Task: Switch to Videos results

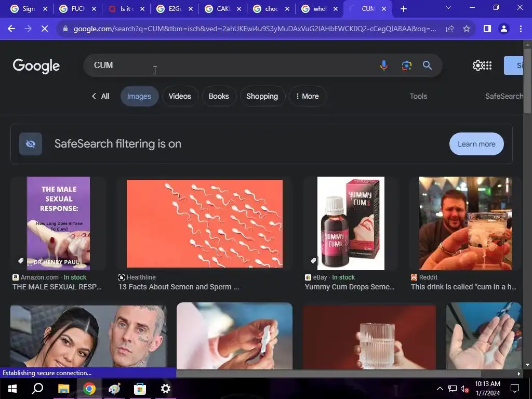Action: [x=180, y=96]
